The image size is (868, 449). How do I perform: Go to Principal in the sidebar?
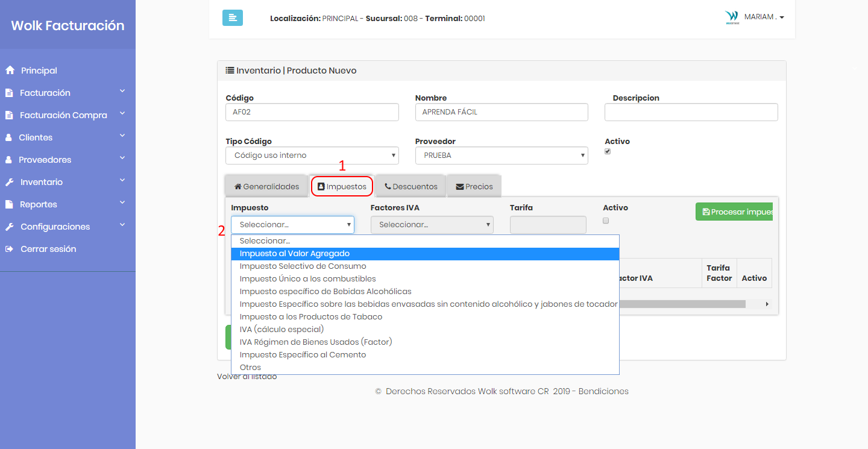click(x=39, y=71)
